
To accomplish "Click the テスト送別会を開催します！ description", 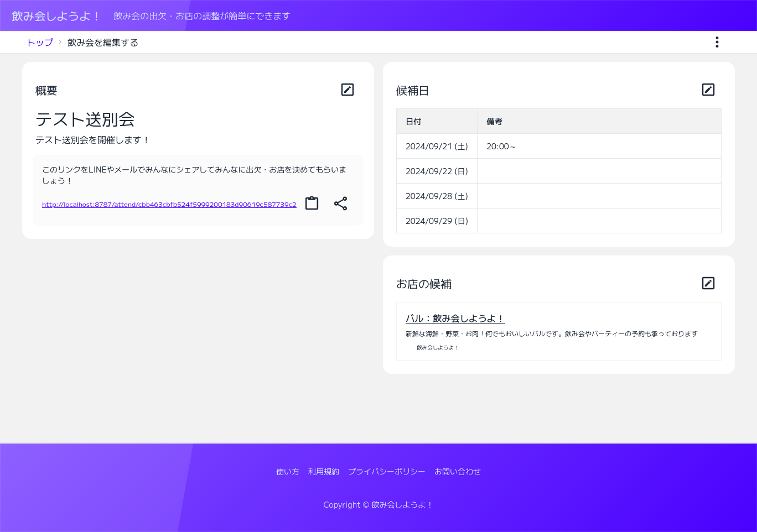I will click(x=93, y=140).
